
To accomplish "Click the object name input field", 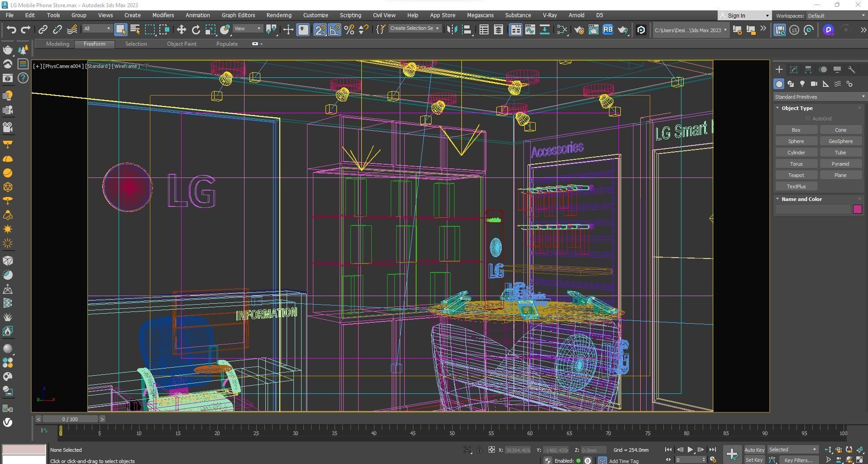I will (x=813, y=209).
